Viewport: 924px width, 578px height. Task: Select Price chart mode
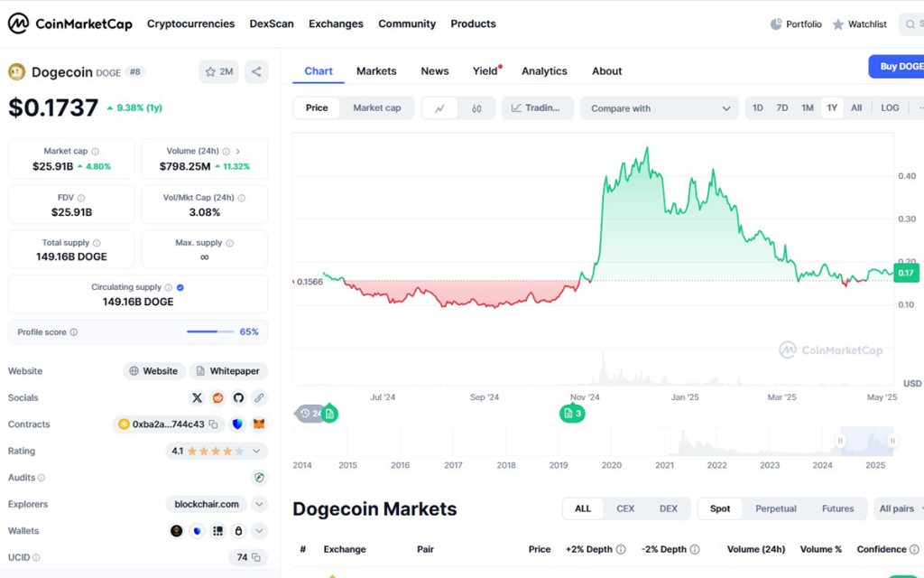pyautogui.click(x=317, y=108)
